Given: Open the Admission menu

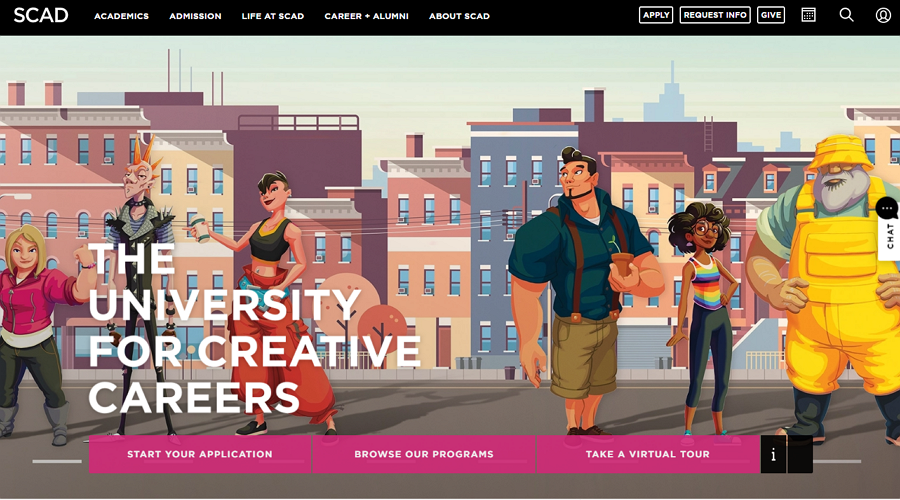Looking at the screenshot, I should point(195,16).
